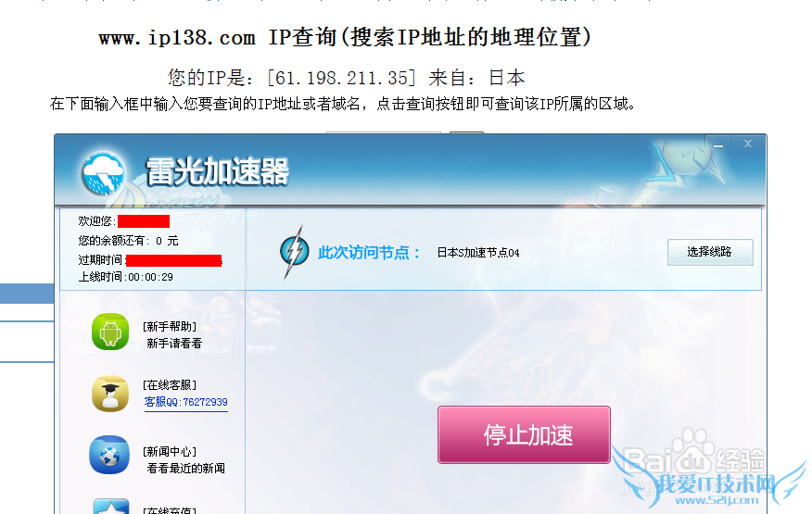Screen dimensions: 812x514
Task: Open the blue globe 新闻中心 icon
Action: [109, 455]
